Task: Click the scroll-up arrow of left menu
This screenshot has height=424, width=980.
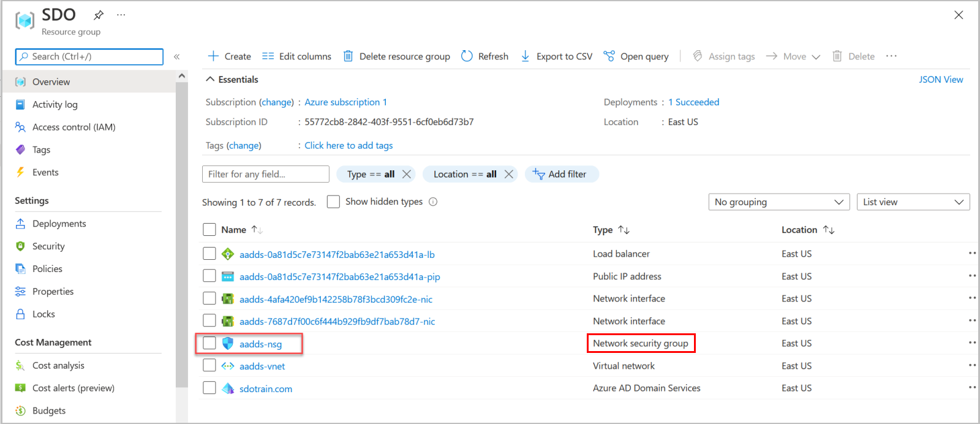Action: coord(182,76)
